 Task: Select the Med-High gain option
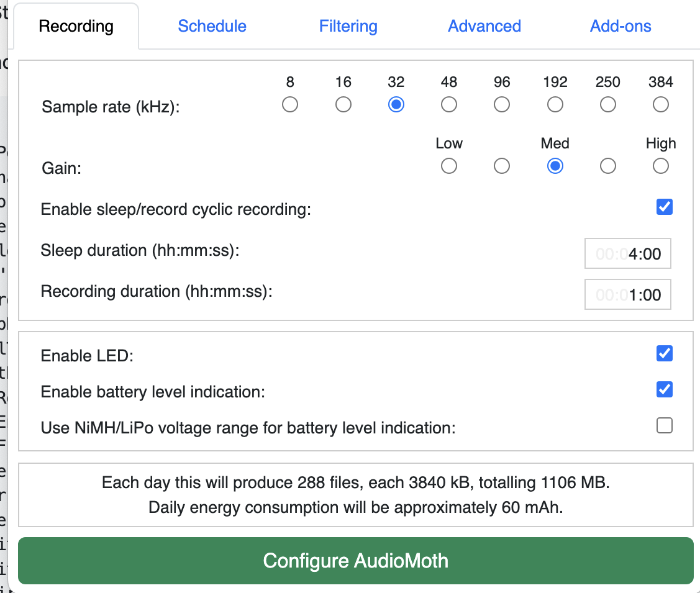point(608,166)
